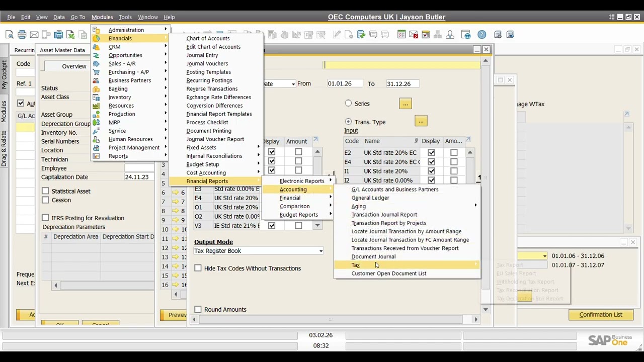Image resolution: width=644 pixels, height=362 pixels.
Task: Open Help question mark icon
Action: (x=482, y=35)
